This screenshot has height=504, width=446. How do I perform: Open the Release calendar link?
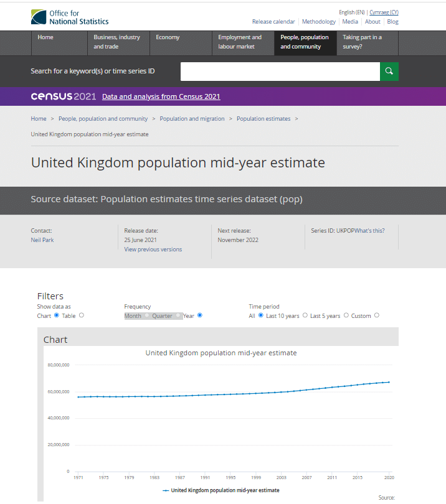coord(274,22)
